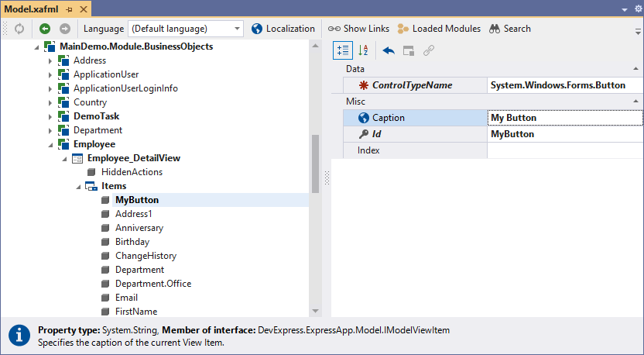Click the Reload refresh icon in toolbar
Image resolution: width=644 pixels, height=355 pixels.
pyautogui.click(x=19, y=29)
